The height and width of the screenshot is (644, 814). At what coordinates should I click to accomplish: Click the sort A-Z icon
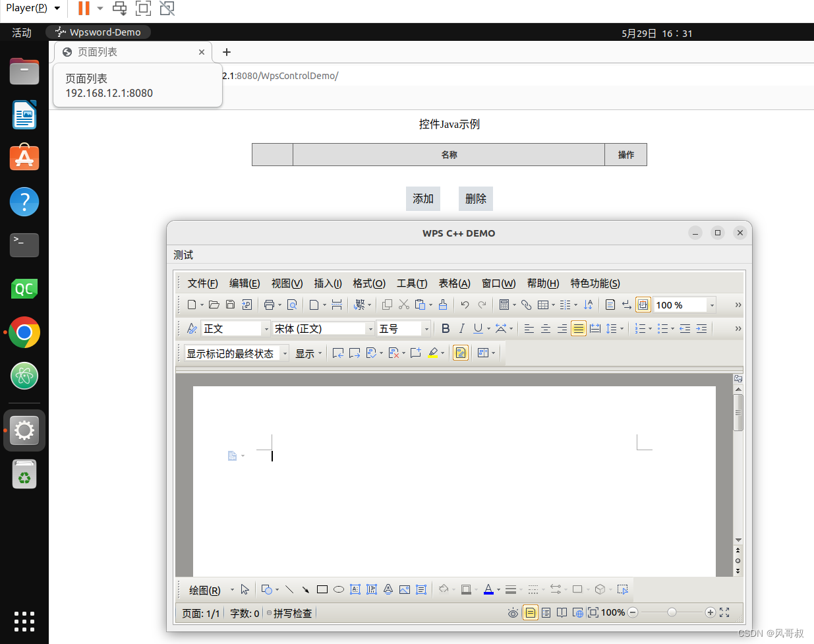[x=588, y=305]
